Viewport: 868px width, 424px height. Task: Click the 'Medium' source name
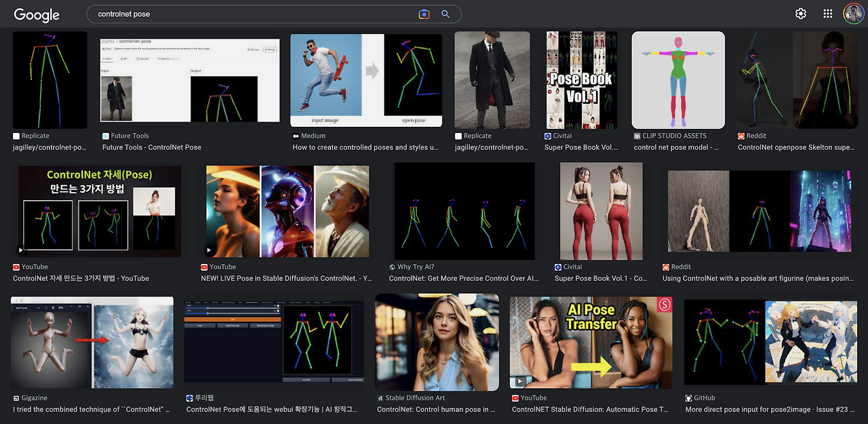313,136
